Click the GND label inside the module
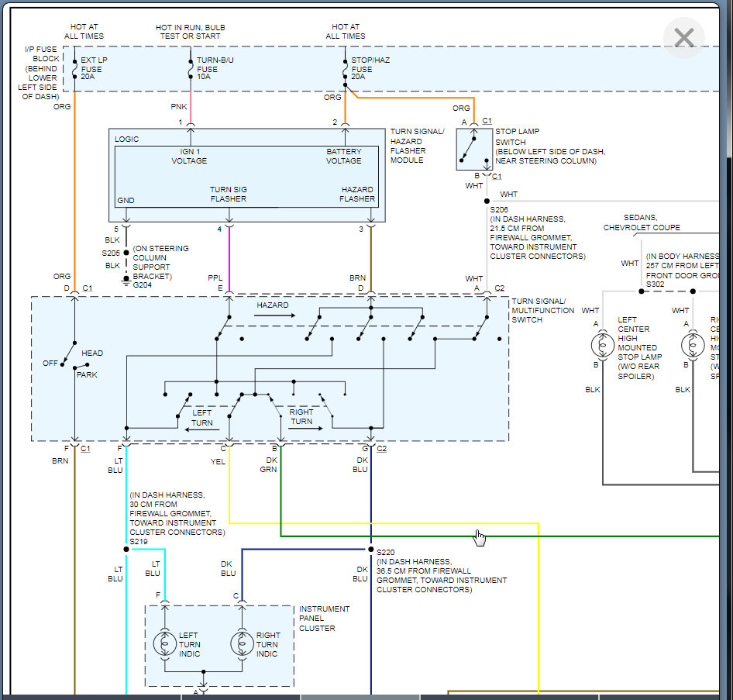The width and height of the screenshot is (733, 700). pyautogui.click(x=126, y=200)
